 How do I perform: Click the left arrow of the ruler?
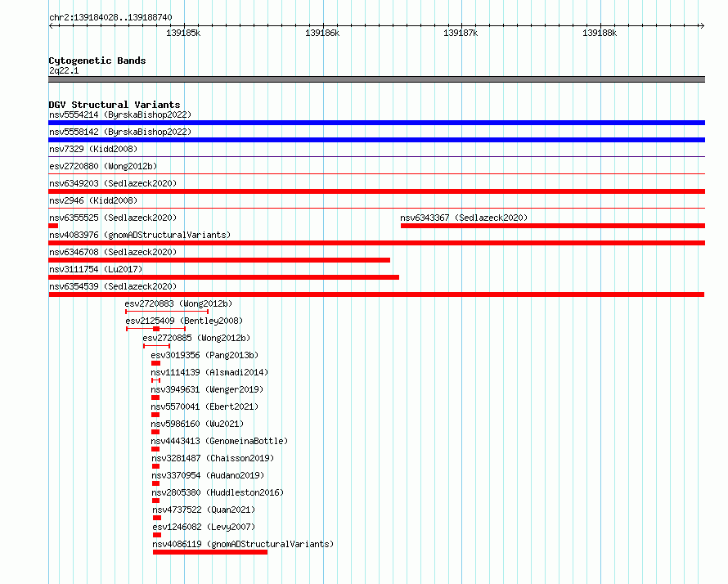pos(51,26)
